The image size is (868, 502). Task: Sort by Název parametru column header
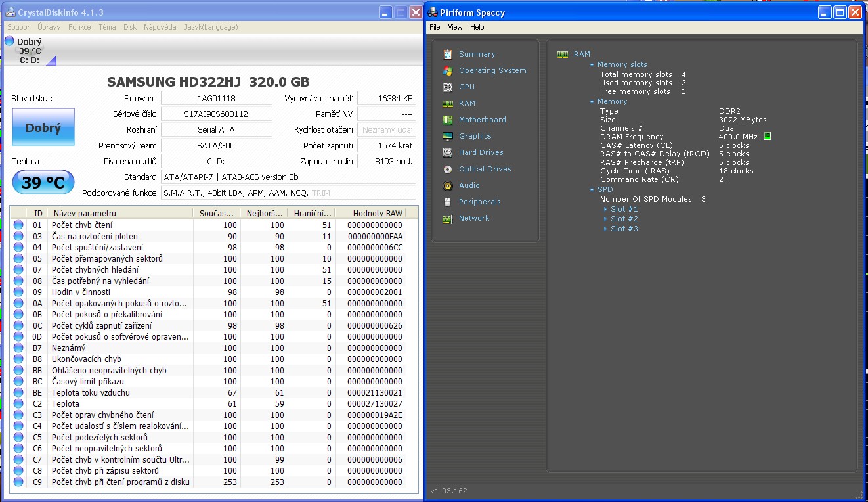click(121, 213)
